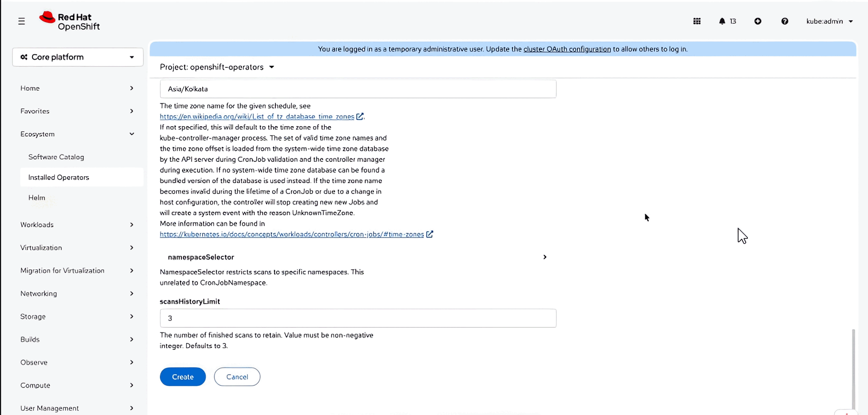Select Helm in the sidebar

click(x=37, y=198)
